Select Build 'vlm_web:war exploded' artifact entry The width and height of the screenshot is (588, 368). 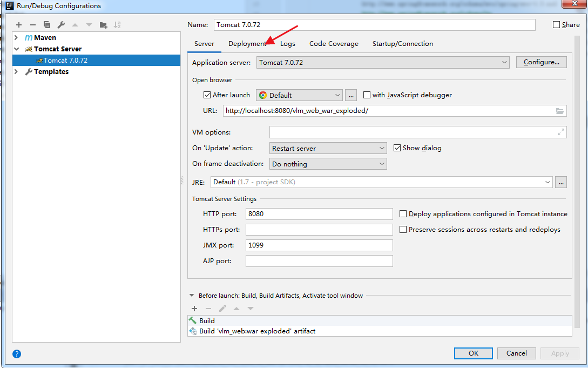point(380,331)
